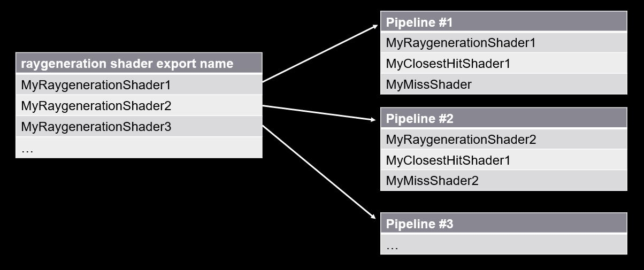
Task: Click the middle of the arrow line toward Pipeline #2
Action: pos(319,113)
